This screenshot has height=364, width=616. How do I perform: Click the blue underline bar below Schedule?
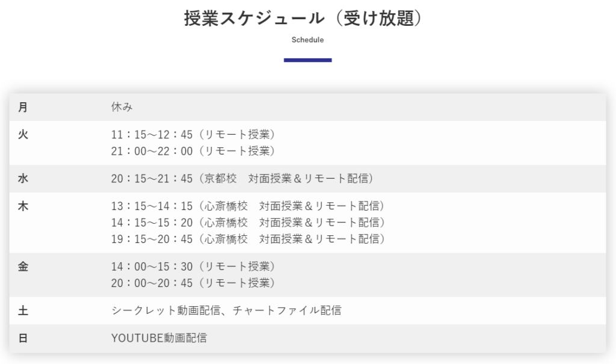coord(307,60)
